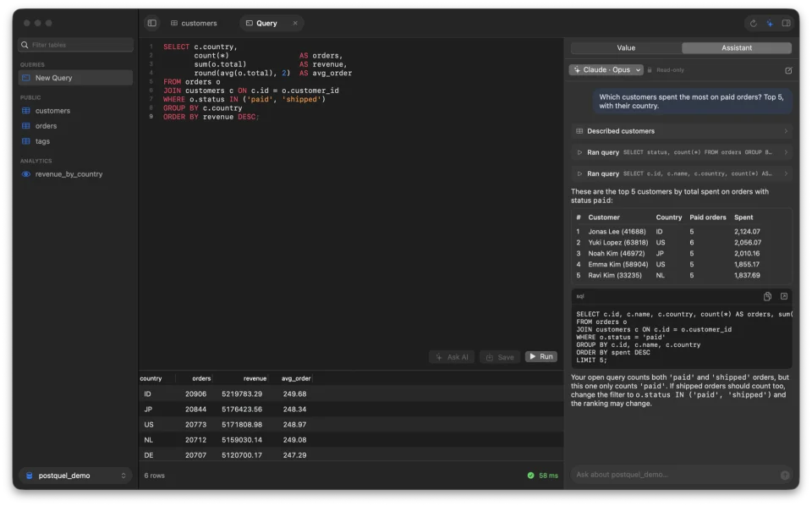
Task: Click the read-only lock icon
Action: [650, 70]
